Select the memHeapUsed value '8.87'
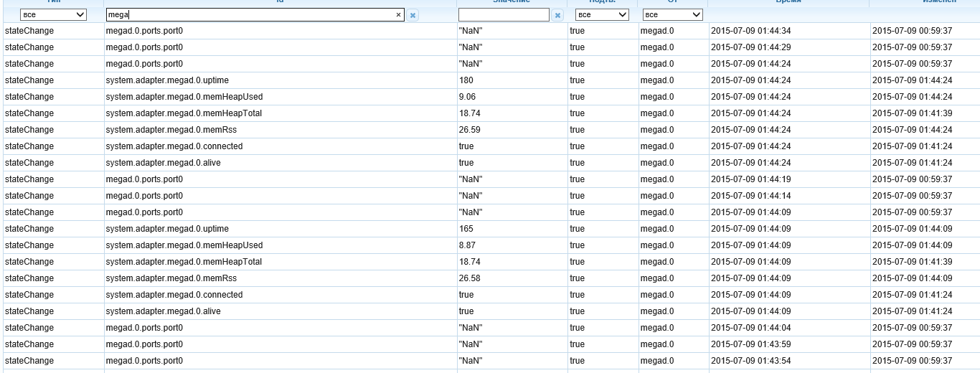The image size is (980, 373). [x=467, y=245]
